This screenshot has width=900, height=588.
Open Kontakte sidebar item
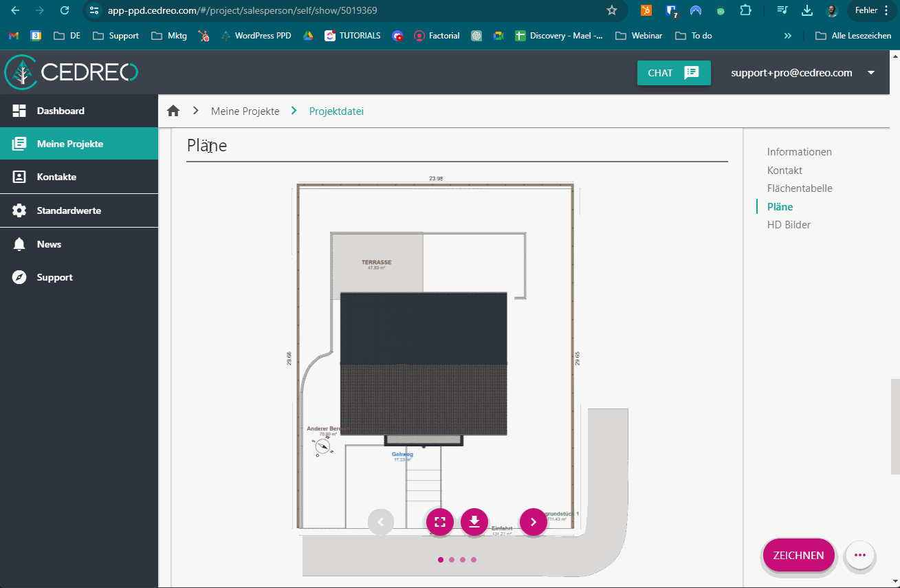tap(79, 177)
